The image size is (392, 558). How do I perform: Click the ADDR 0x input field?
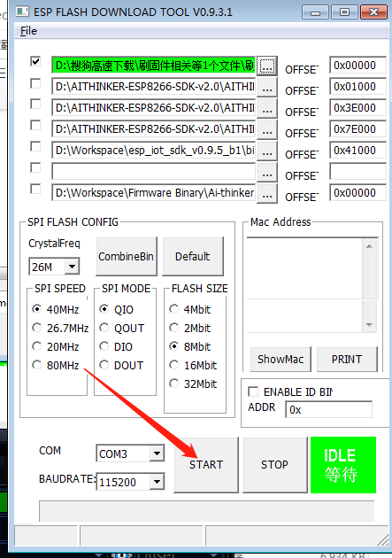(329, 409)
